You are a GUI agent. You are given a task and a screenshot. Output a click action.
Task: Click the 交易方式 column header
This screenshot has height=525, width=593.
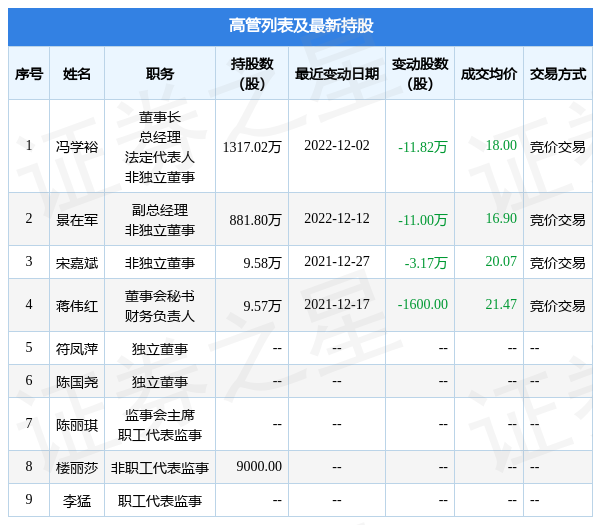click(558, 74)
